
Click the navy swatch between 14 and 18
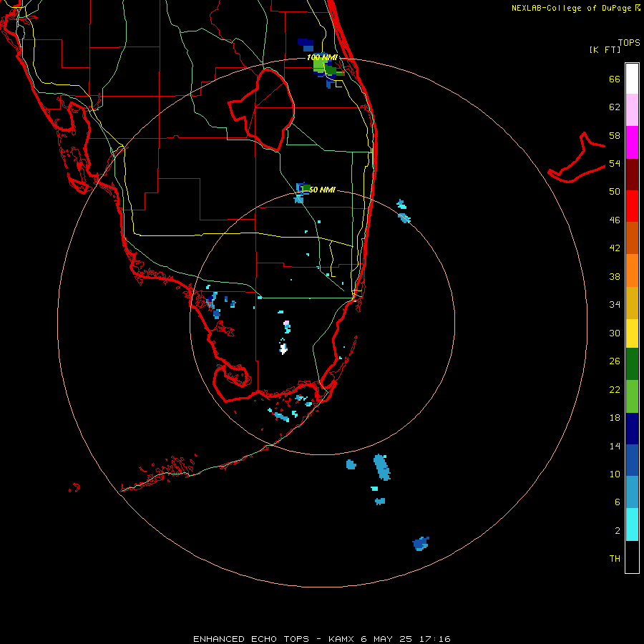tap(632, 429)
